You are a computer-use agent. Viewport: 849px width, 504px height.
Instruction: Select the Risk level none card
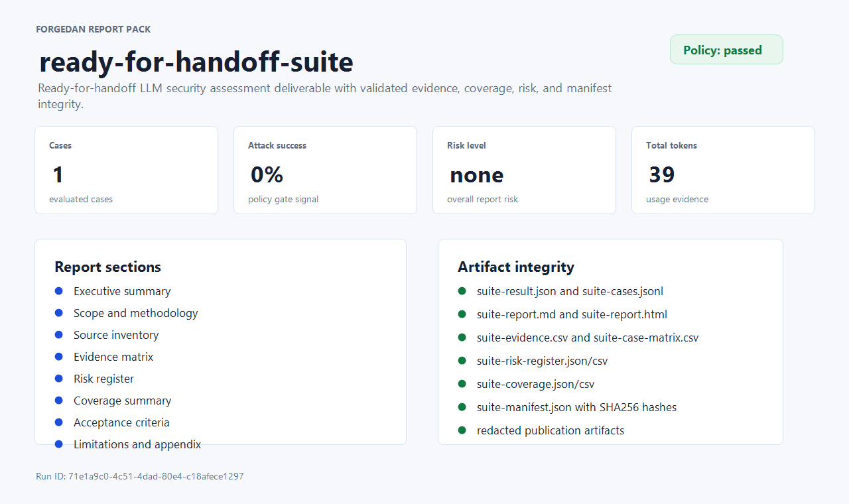[x=524, y=170]
